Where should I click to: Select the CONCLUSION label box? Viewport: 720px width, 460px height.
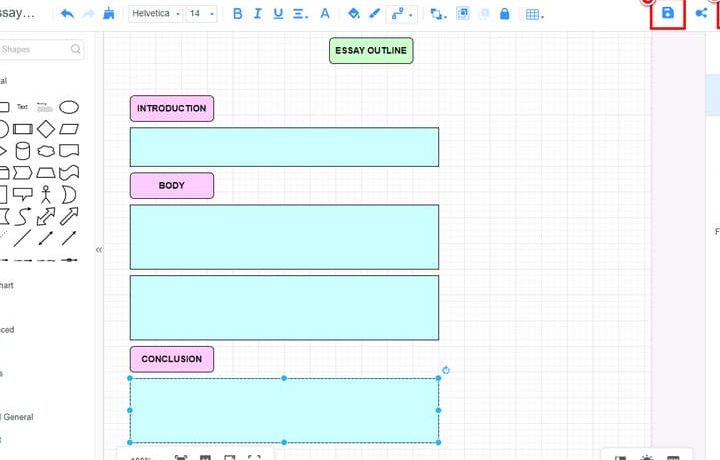click(x=172, y=359)
